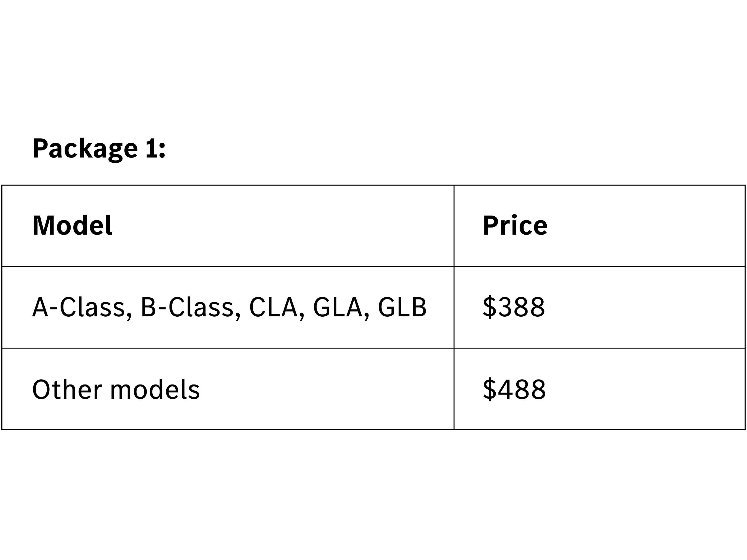Click the GLB model name
This screenshot has height=560, width=747.
pyautogui.click(x=402, y=307)
